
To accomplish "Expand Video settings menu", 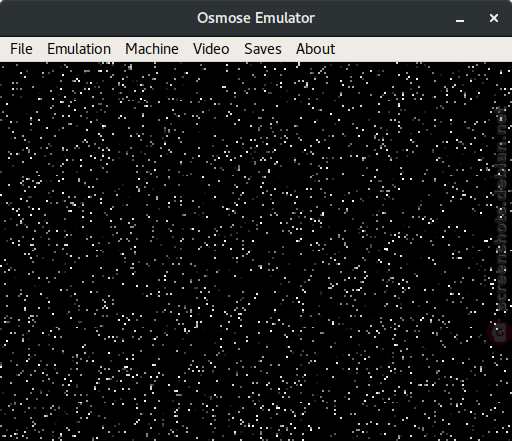I will pos(211,49).
